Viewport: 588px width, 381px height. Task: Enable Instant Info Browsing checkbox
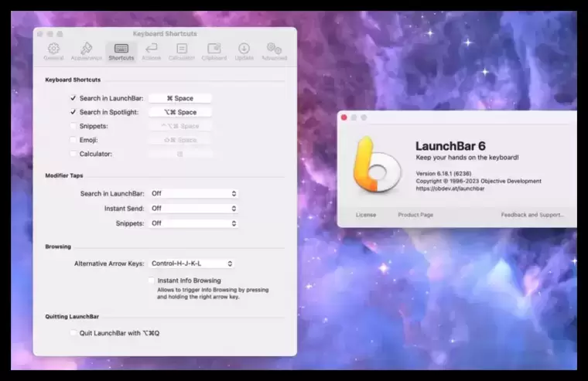[x=151, y=281]
